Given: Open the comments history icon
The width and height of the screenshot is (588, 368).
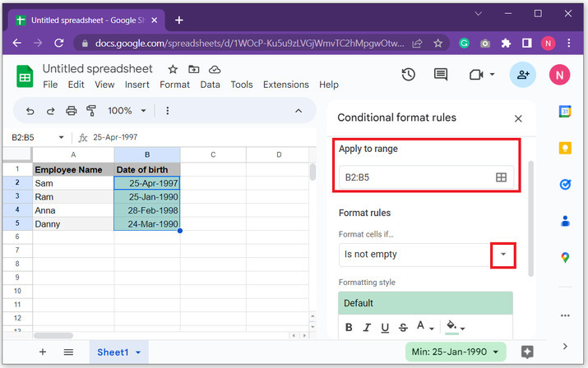Looking at the screenshot, I should (x=441, y=74).
